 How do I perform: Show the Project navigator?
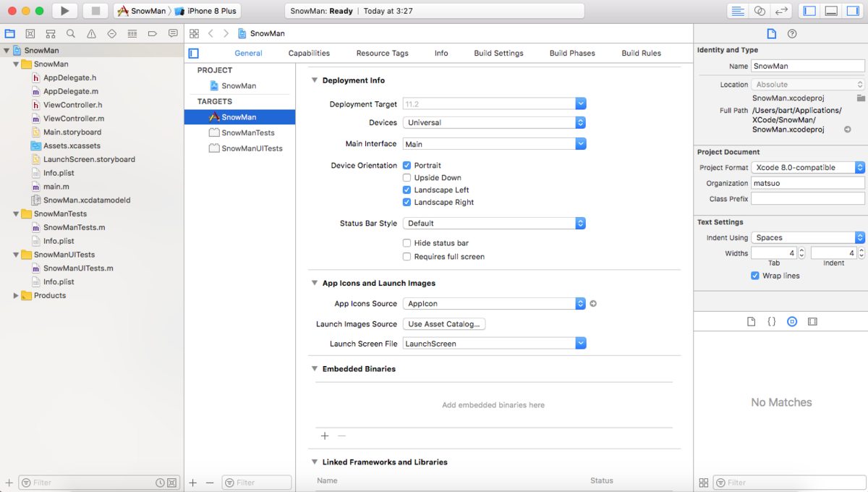pos(9,33)
